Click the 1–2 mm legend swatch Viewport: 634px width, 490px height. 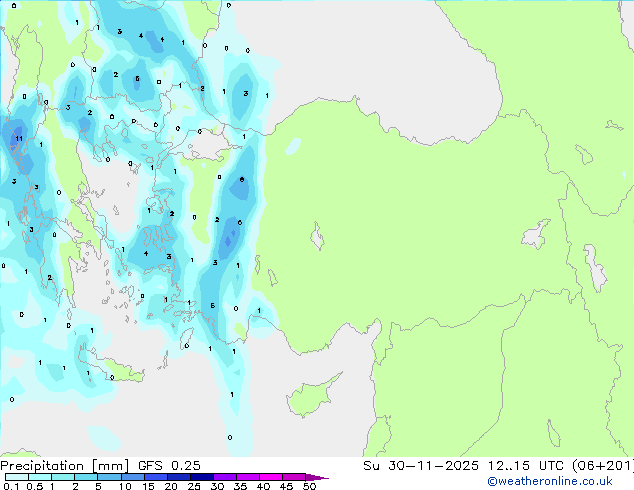coord(63,477)
